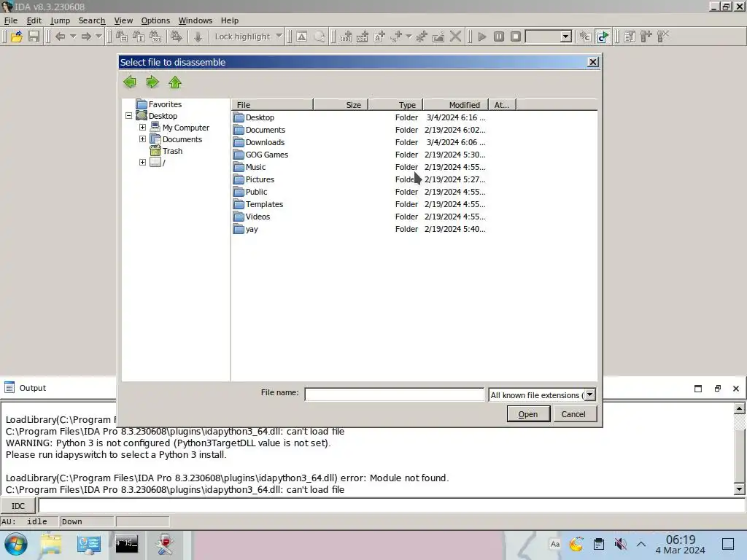Click the muted volume tray icon
747x560 pixels.
[620, 544]
